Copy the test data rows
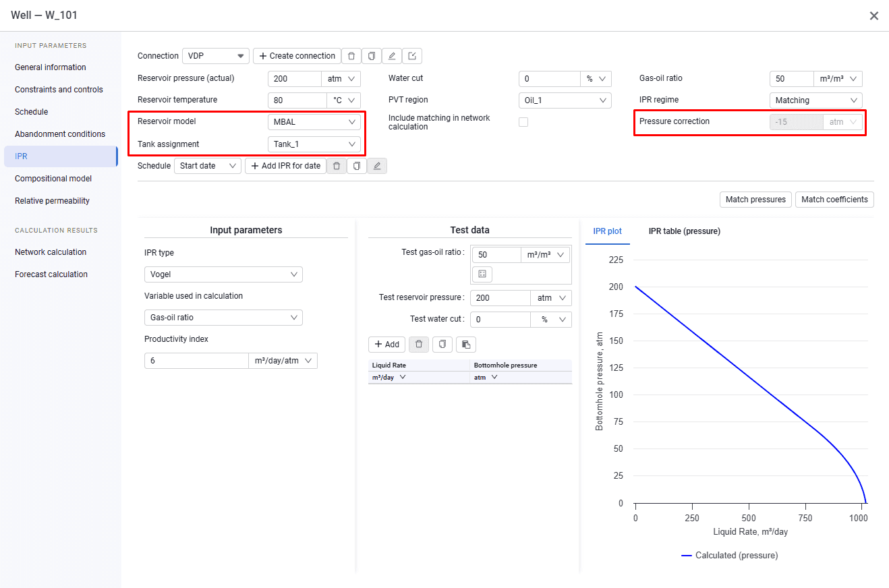The image size is (889, 588). tap(442, 345)
